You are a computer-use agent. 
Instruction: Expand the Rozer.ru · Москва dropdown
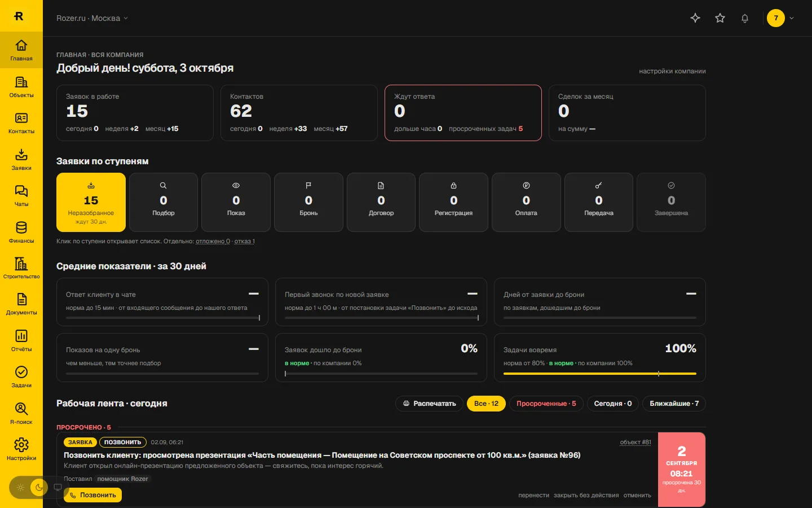click(x=92, y=18)
